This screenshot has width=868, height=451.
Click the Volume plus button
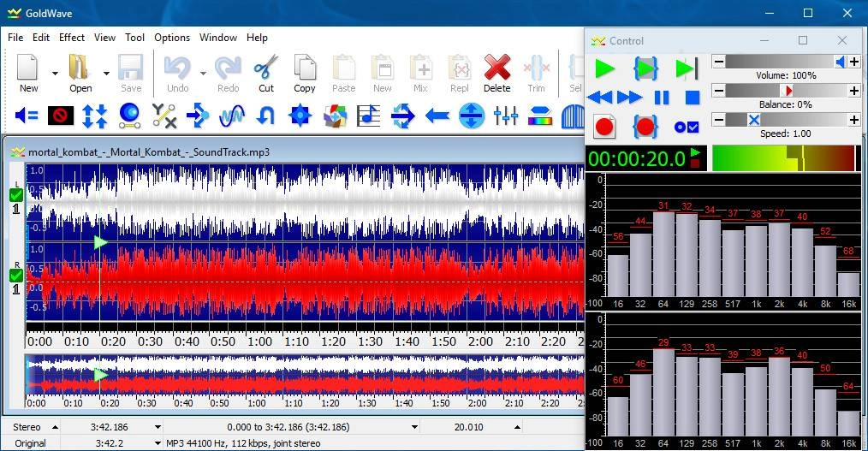click(x=854, y=62)
